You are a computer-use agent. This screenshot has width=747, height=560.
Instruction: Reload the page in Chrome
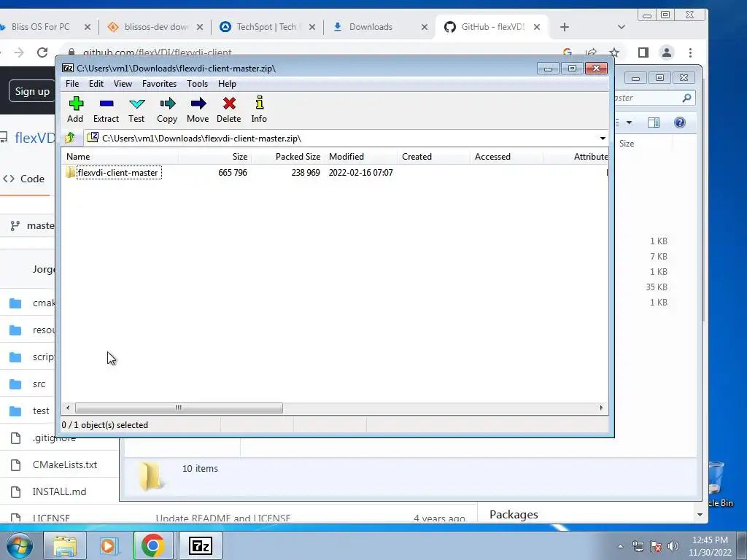coord(42,52)
